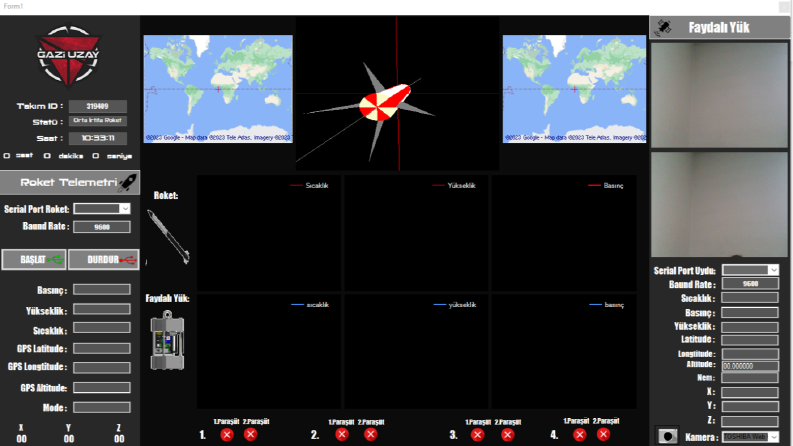
Task: Click the rocket Sıcaklık value field
Action: pos(102,328)
